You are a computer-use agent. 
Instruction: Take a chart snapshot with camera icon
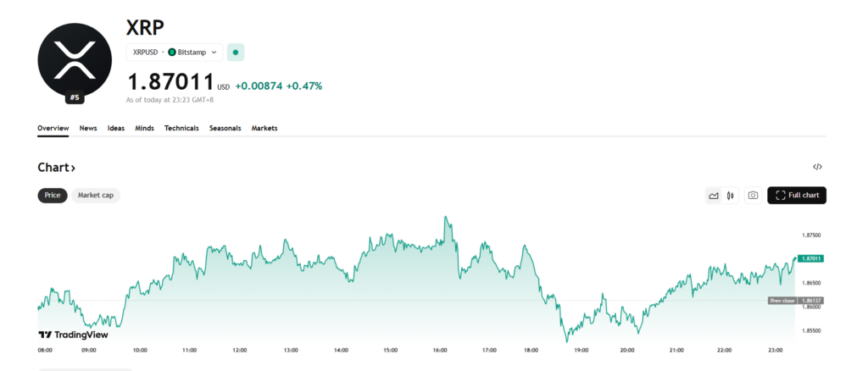(752, 196)
